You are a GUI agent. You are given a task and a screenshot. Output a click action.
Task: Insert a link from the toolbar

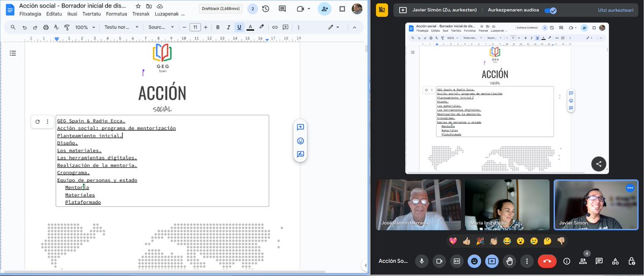click(x=275, y=27)
